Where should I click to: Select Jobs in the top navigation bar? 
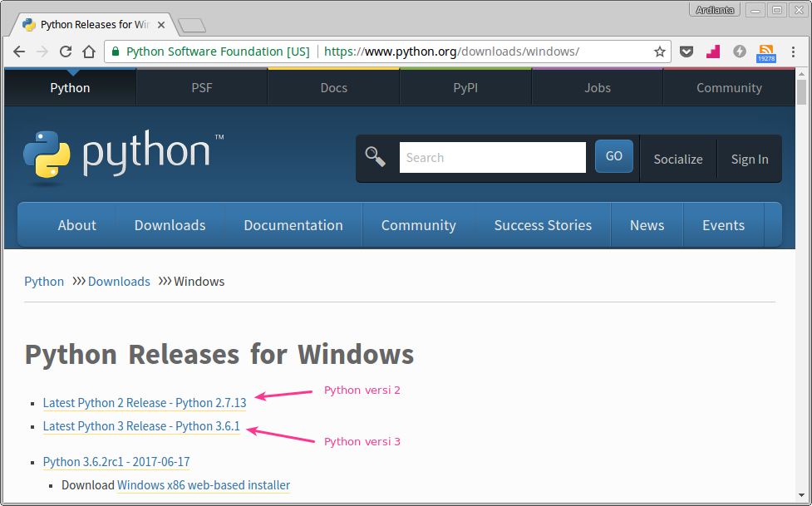coord(597,87)
